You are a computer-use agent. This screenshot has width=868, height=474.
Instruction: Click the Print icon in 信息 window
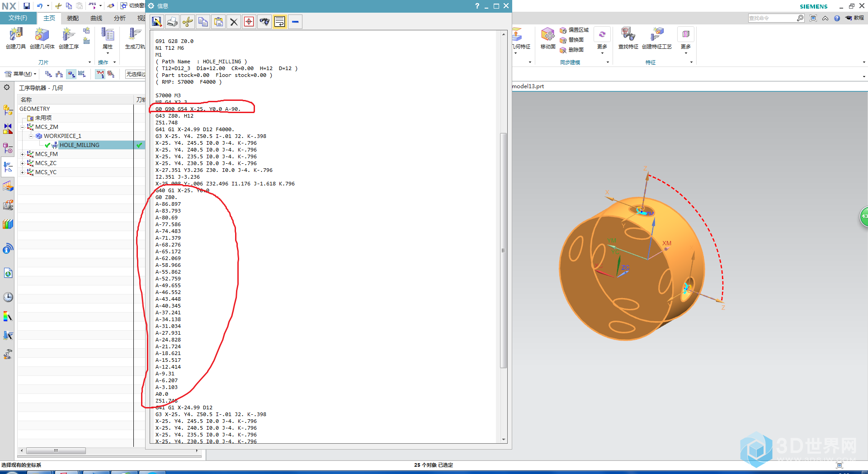tap(172, 22)
